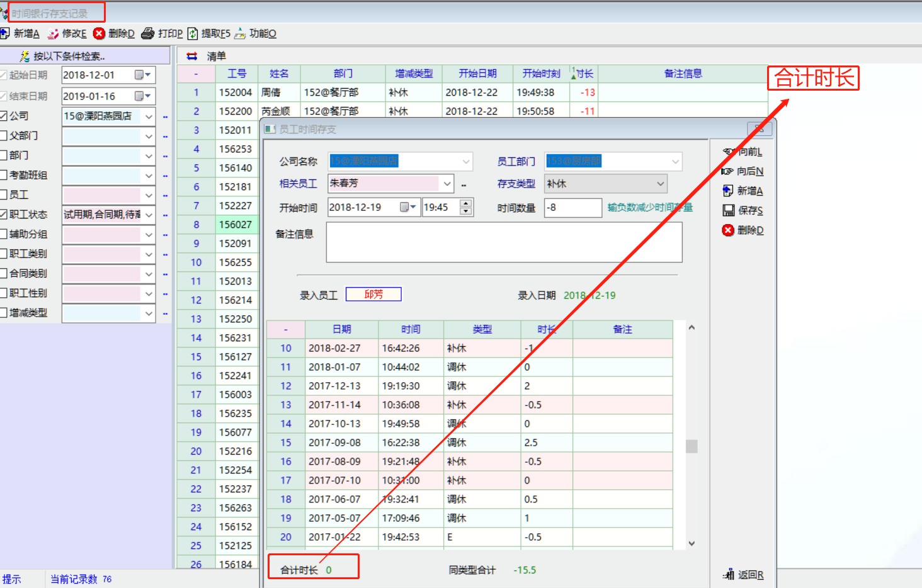Click the 部门 column header in list

(343, 74)
